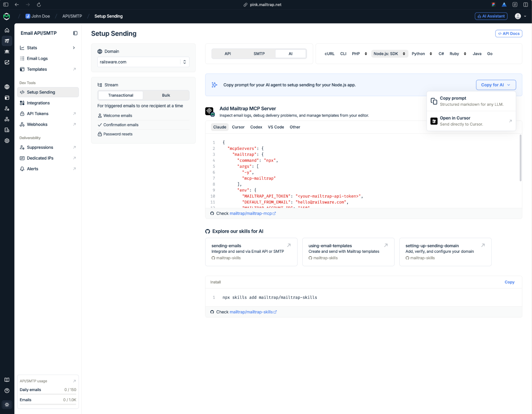Toggle the Copy for AI dropdown

click(496, 85)
